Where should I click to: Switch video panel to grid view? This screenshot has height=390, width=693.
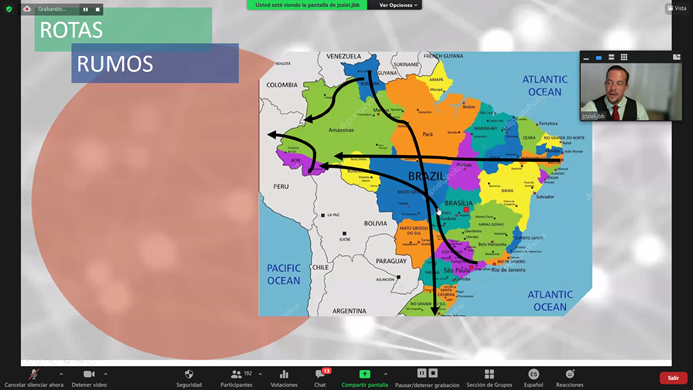tap(624, 57)
